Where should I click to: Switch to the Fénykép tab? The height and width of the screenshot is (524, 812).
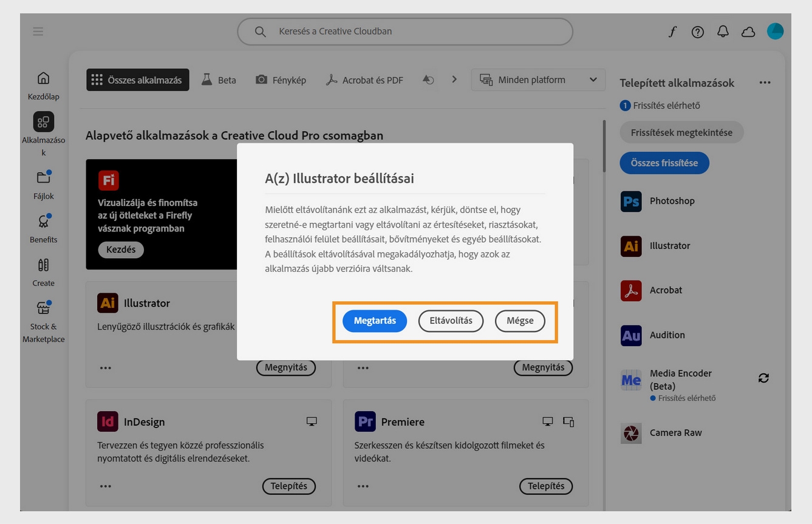[x=281, y=80]
